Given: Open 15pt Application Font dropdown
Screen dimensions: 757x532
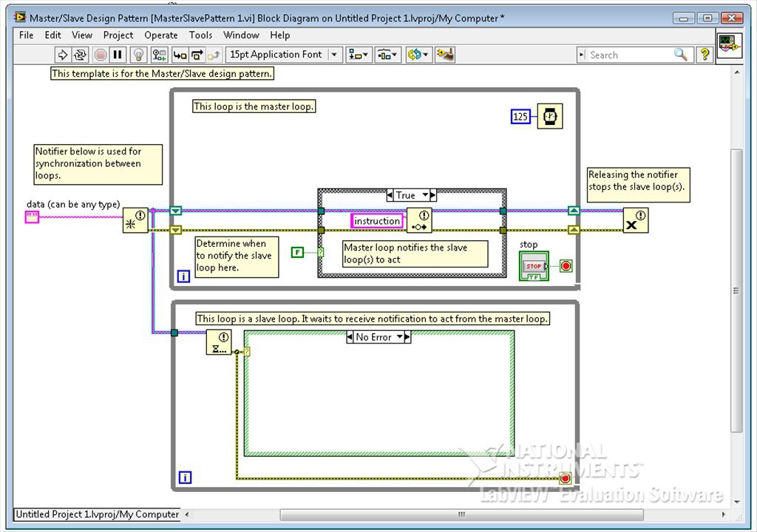Looking at the screenshot, I should tap(284, 55).
